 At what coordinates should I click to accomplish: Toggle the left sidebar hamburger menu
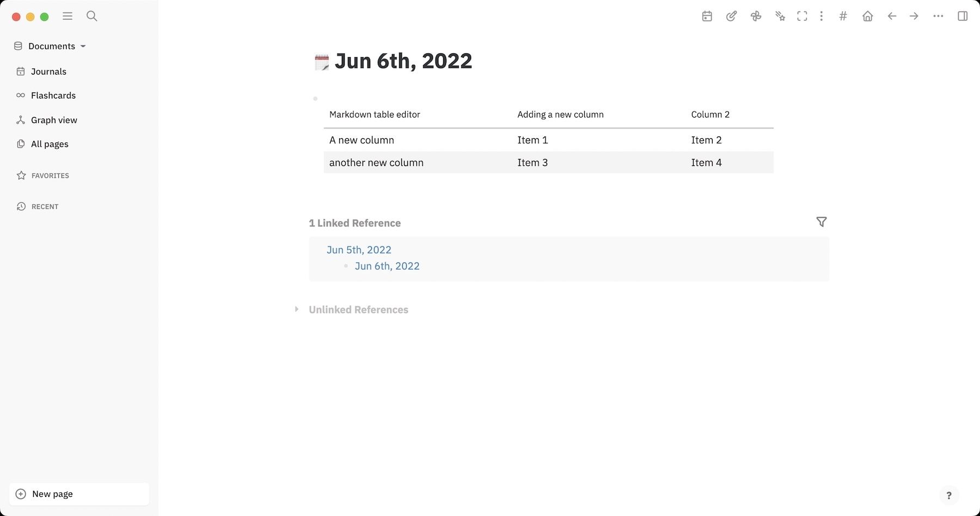(68, 16)
